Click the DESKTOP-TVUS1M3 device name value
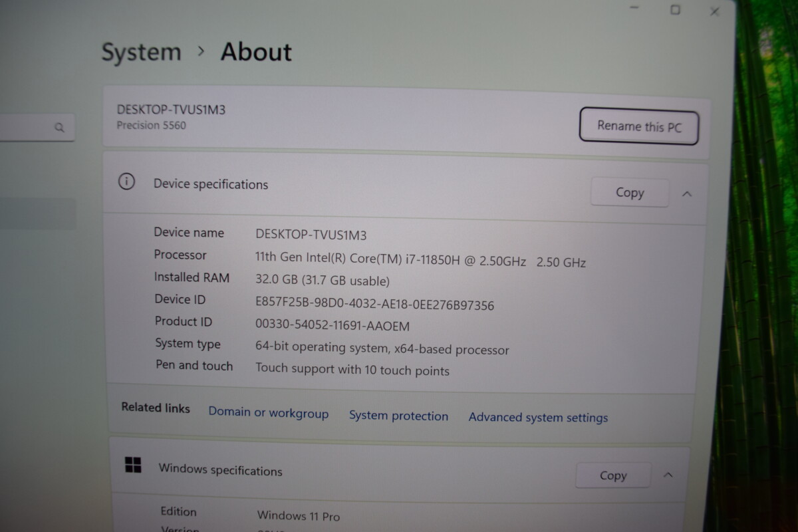The image size is (798, 532). [311, 235]
